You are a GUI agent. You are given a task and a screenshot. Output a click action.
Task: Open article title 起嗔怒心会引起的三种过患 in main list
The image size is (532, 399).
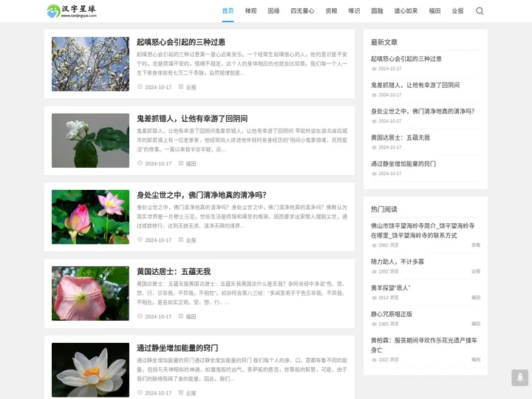(x=181, y=42)
